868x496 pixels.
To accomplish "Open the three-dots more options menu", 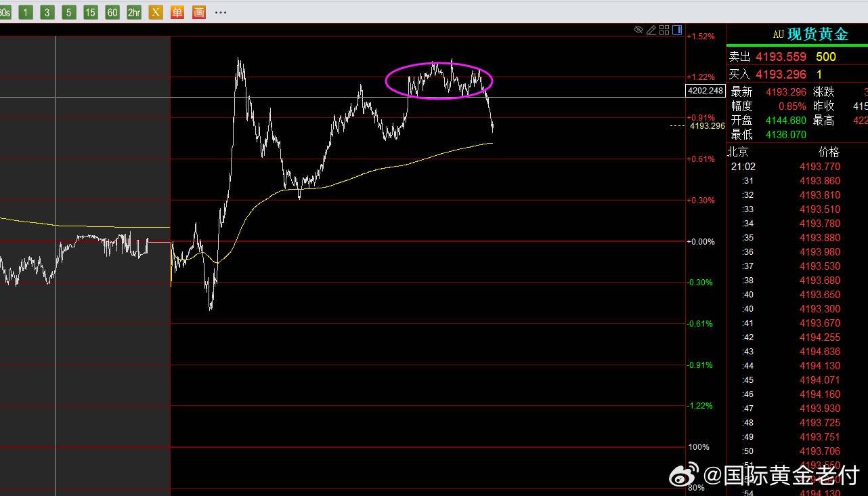I will point(221,12).
